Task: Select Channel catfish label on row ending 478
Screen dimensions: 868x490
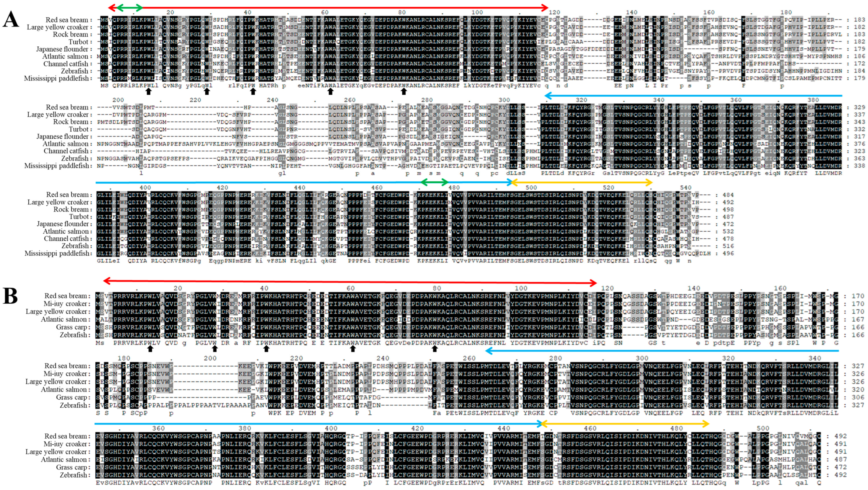Action: point(66,239)
